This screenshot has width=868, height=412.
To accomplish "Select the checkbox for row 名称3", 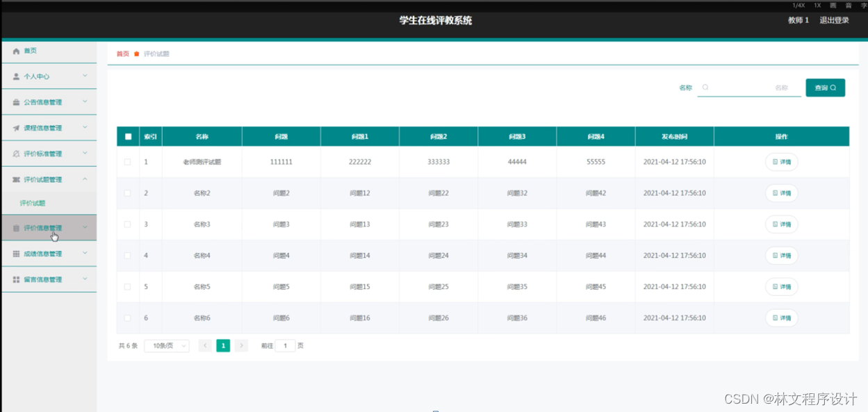I will 127,224.
